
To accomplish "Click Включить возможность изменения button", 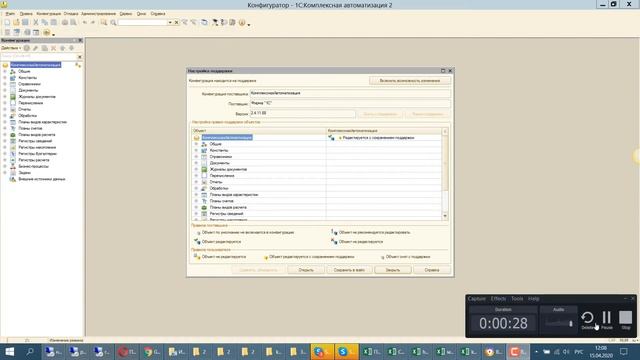I will tap(410, 81).
